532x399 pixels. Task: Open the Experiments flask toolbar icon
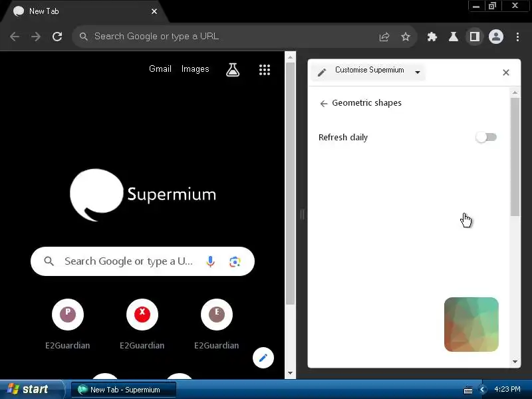coord(454,37)
